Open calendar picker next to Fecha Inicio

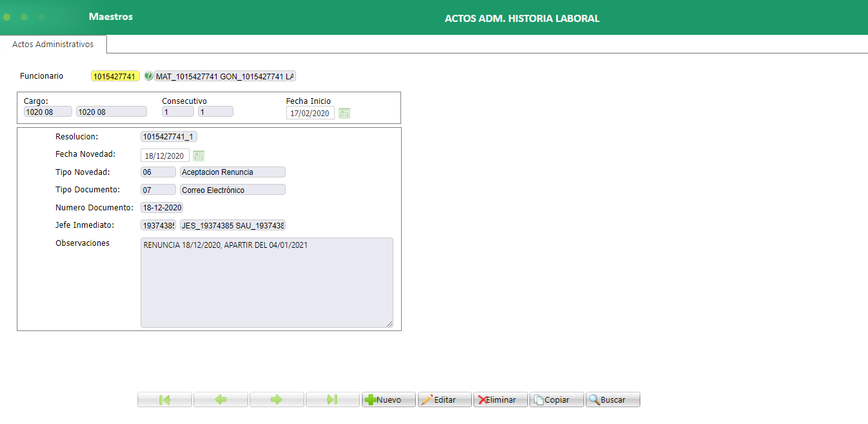344,114
